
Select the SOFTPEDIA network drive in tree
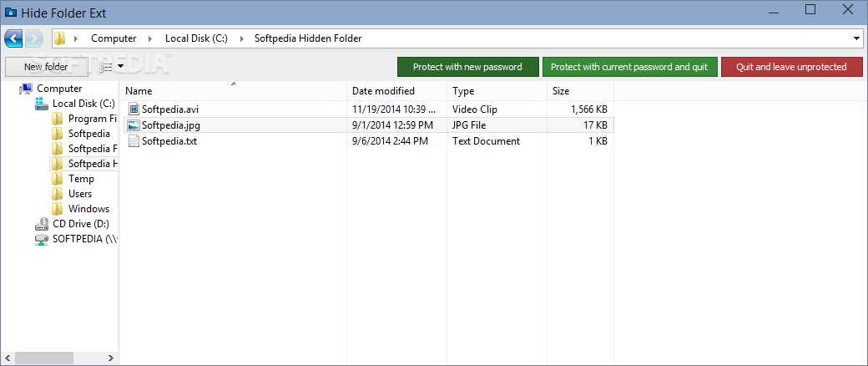[84, 239]
